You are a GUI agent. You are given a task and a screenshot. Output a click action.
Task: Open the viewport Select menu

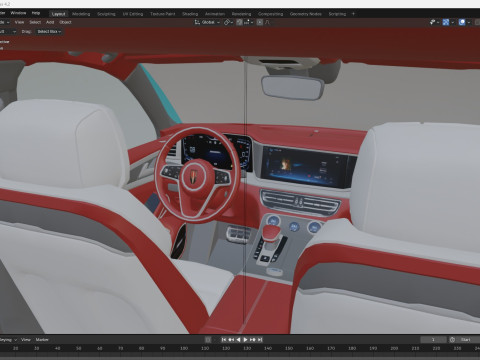(35, 22)
